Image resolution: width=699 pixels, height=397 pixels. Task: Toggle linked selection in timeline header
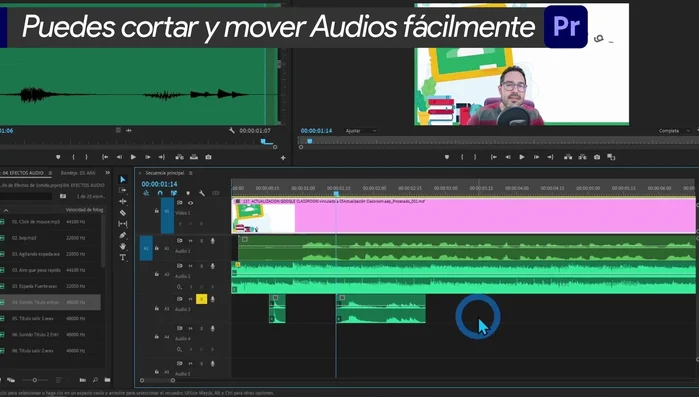174,193
